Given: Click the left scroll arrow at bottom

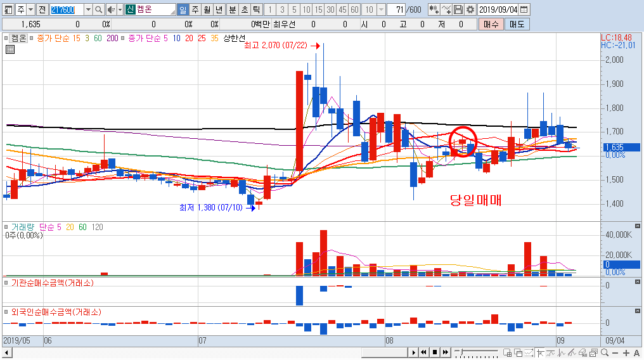Looking at the screenshot, I should 6,352.
